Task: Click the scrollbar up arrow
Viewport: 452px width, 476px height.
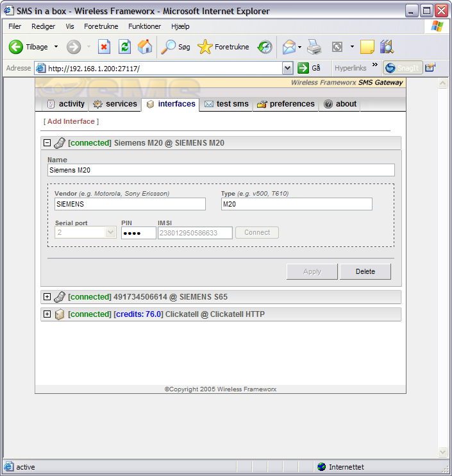Action: click(442, 83)
